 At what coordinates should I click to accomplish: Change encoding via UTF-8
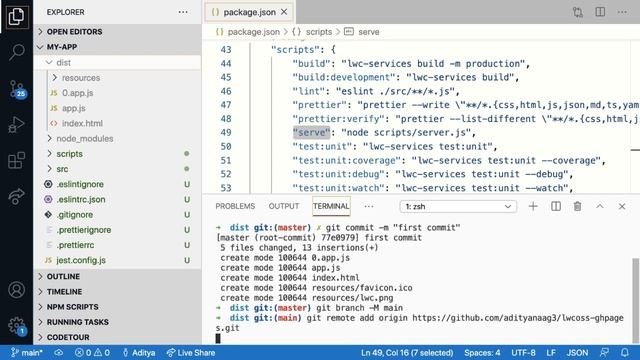tap(523, 353)
